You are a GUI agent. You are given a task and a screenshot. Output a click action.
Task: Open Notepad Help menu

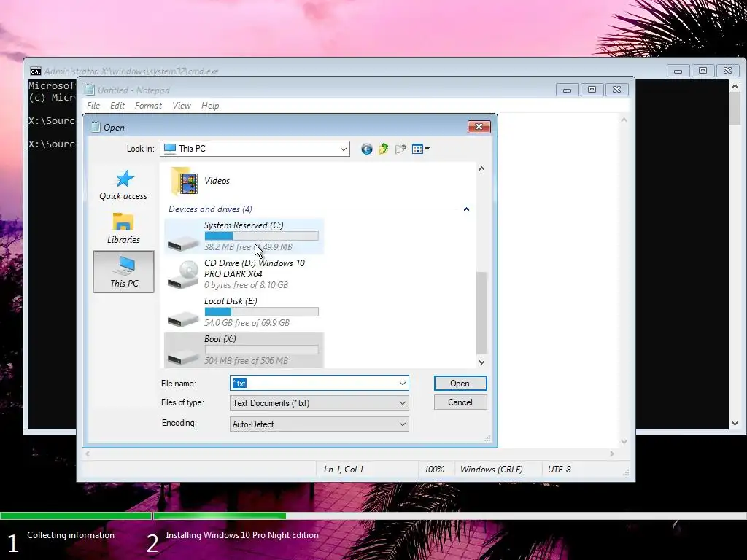point(210,106)
